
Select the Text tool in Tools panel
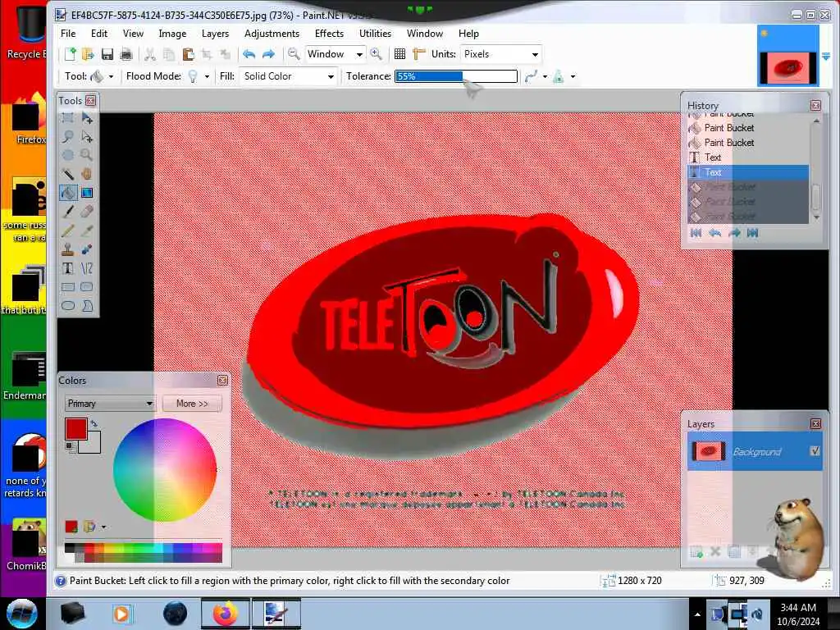[x=68, y=268]
